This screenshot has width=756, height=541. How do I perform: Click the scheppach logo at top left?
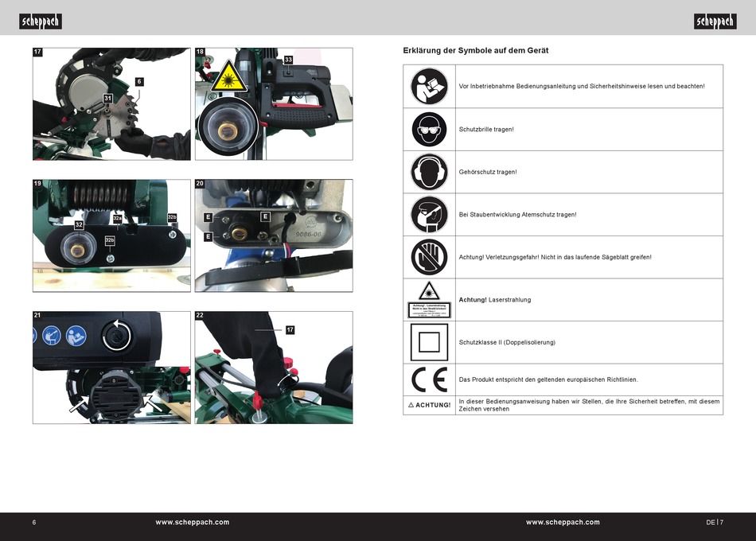click(x=41, y=21)
